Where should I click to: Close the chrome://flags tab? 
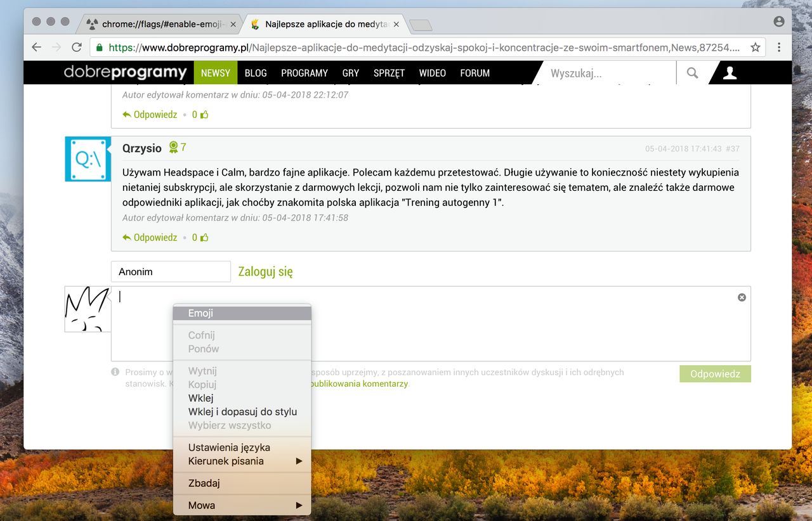[x=233, y=25]
